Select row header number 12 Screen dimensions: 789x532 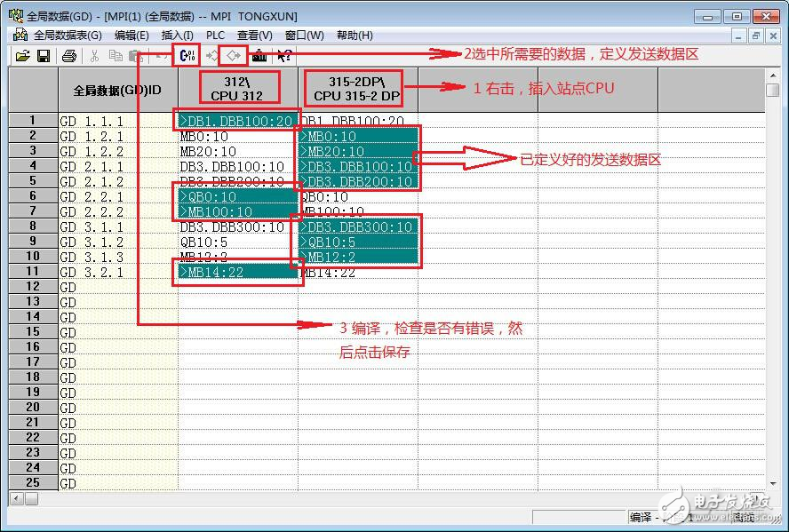tap(33, 286)
